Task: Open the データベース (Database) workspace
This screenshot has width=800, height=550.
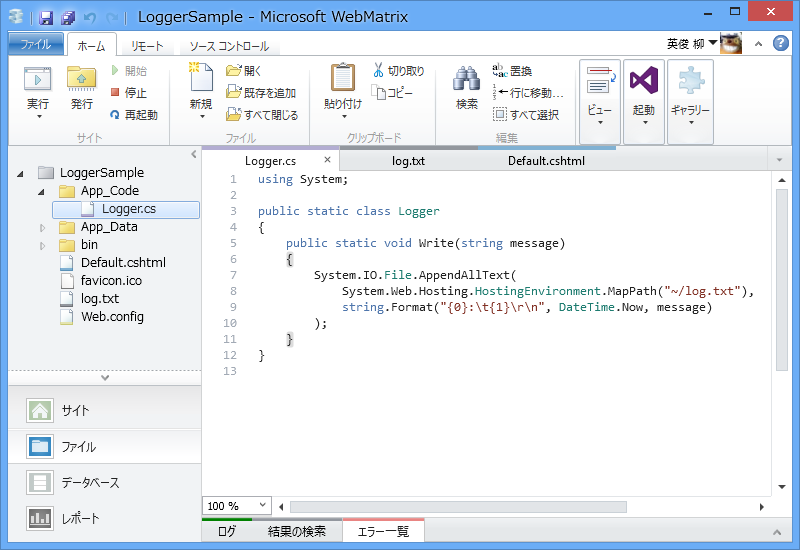Action: [x=105, y=483]
